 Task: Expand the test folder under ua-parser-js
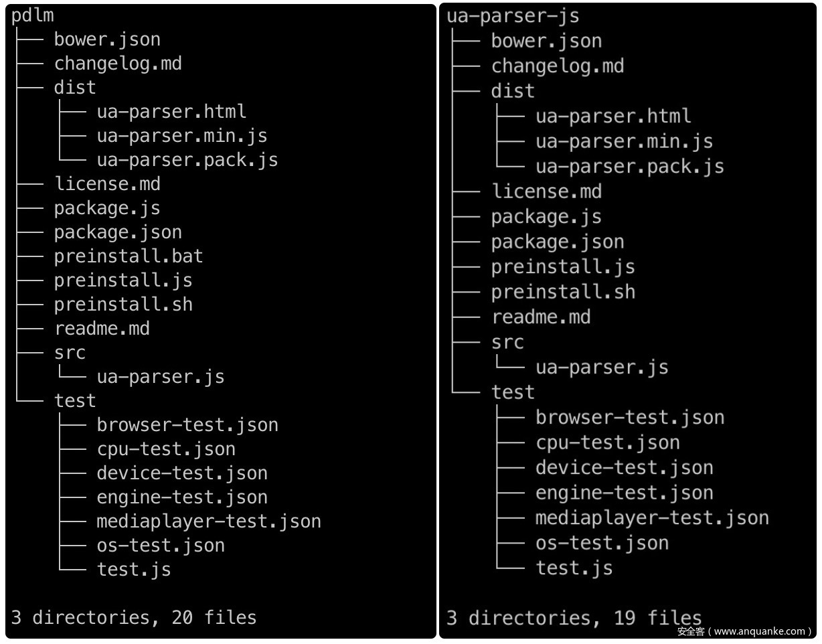[513, 392]
